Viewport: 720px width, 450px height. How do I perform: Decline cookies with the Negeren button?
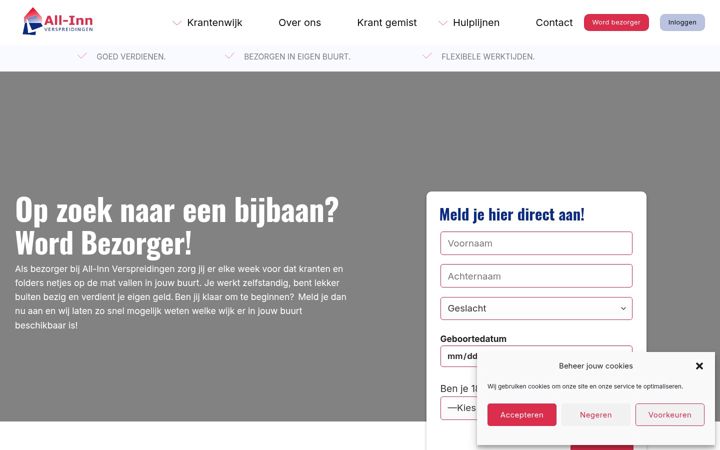coord(596,415)
